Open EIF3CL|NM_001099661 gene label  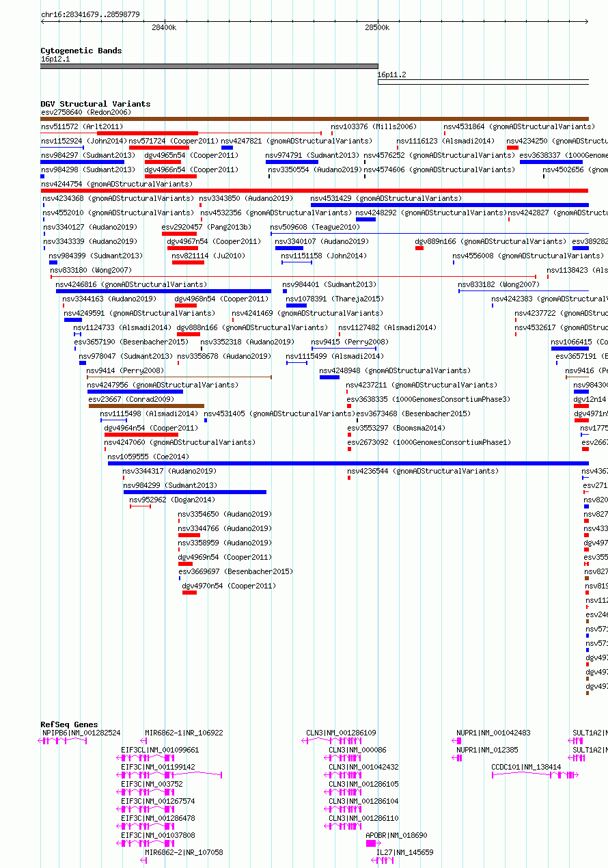pos(160,750)
